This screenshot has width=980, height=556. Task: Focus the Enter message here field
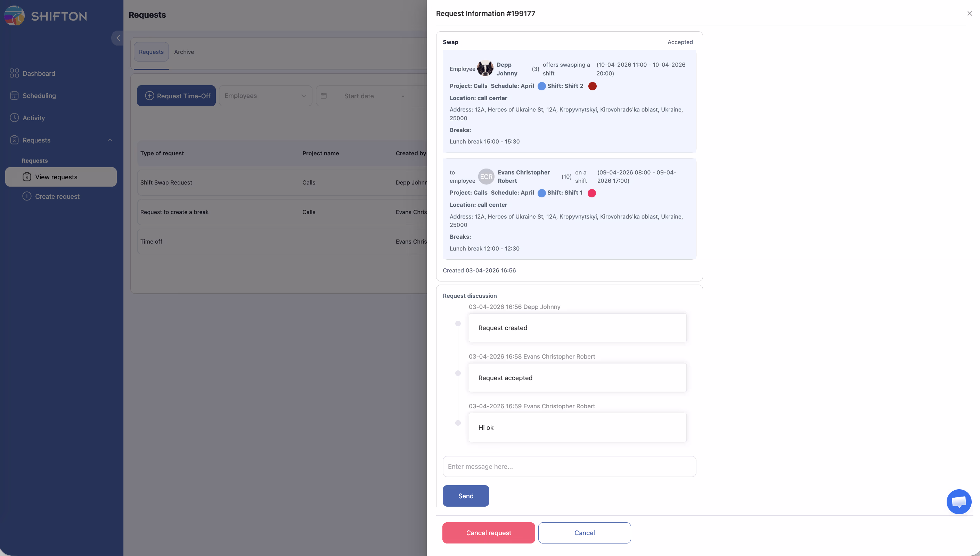pos(569,466)
